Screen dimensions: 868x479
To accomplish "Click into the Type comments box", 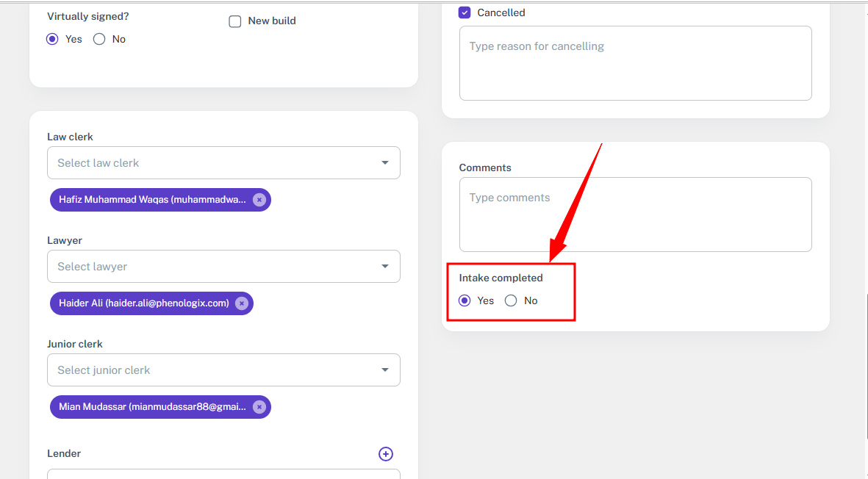I will [x=636, y=215].
